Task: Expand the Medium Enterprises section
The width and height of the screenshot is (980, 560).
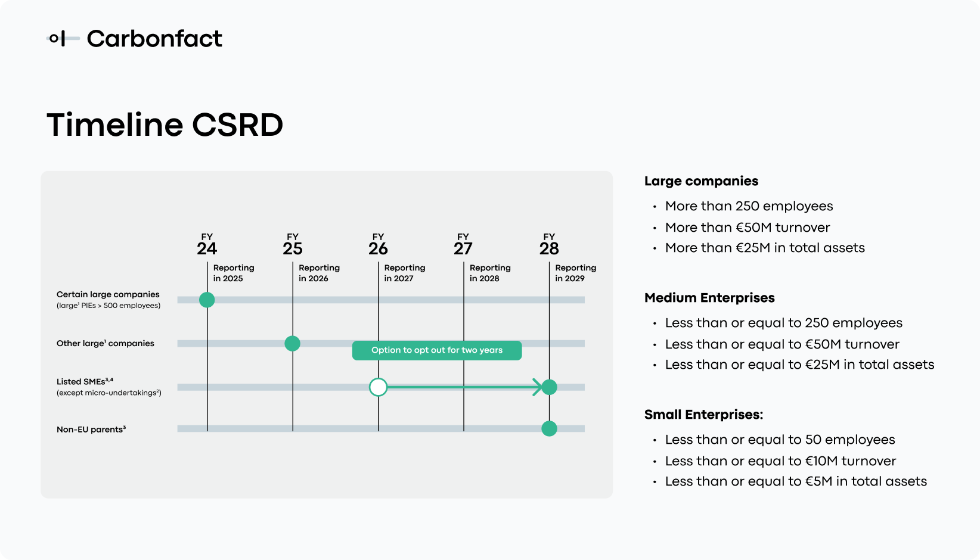Action: coord(709,298)
